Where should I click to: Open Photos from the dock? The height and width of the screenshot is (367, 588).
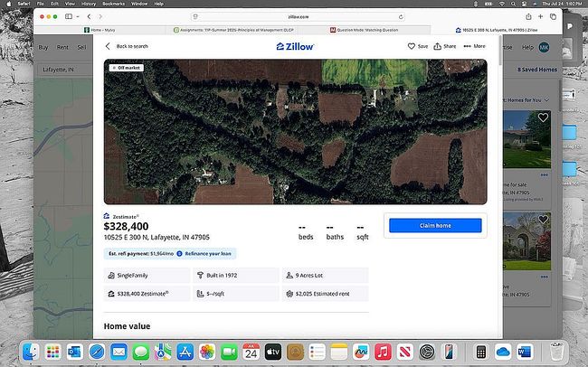[x=207, y=352]
